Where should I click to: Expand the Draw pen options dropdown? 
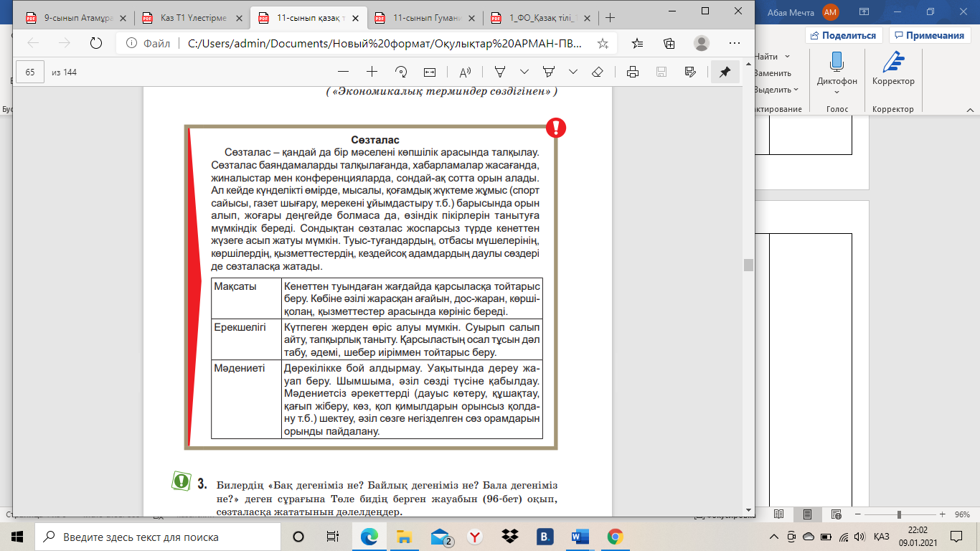524,72
